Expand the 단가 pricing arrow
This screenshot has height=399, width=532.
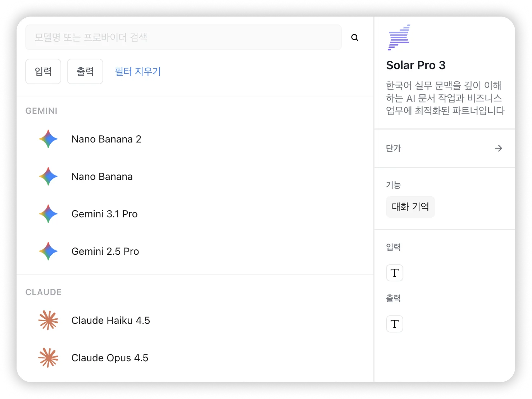coord(499,148)
